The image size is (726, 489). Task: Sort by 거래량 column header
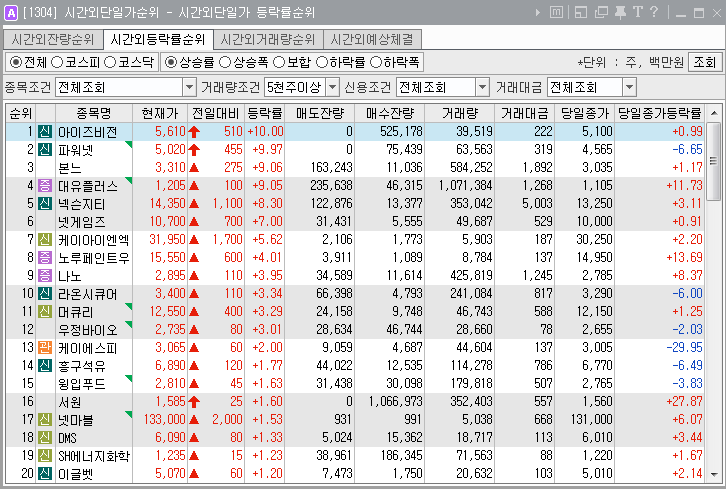(459, 113)
